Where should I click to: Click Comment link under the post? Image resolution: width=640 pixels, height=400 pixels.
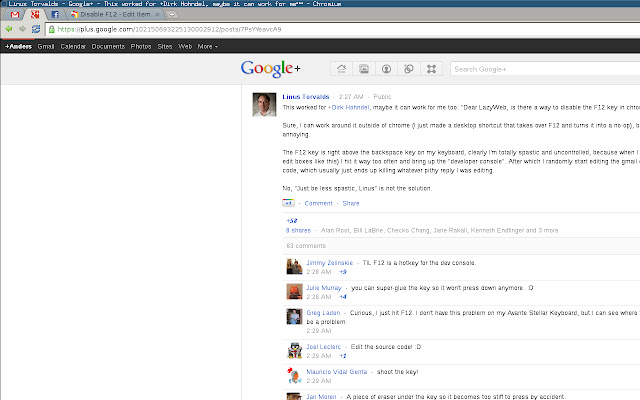click(x=318, y=203)
